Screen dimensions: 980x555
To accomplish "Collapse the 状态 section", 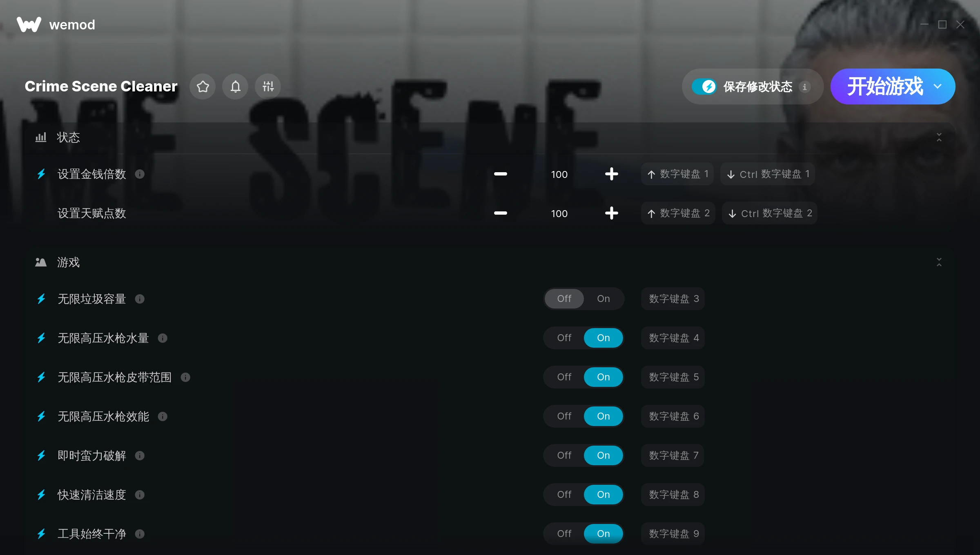I will tap(939, 138).
